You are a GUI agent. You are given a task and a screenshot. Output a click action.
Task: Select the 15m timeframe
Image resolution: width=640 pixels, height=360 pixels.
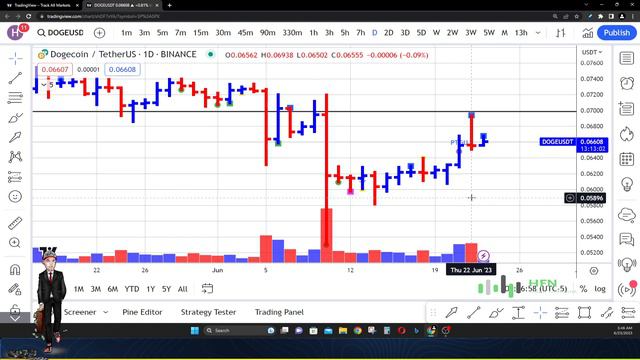point(201,33)
